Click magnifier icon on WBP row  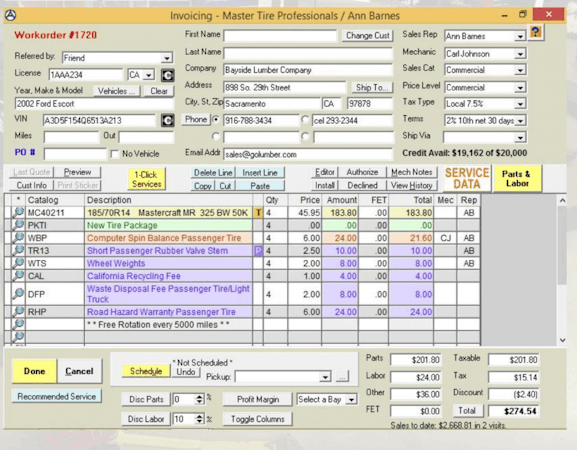coord(18,238)
